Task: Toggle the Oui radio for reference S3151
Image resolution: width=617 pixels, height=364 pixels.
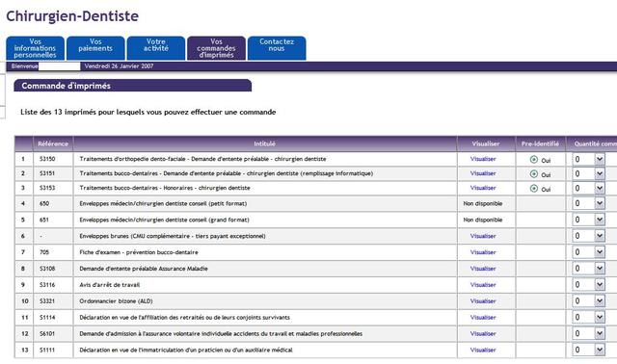Action: click(533, 173)
